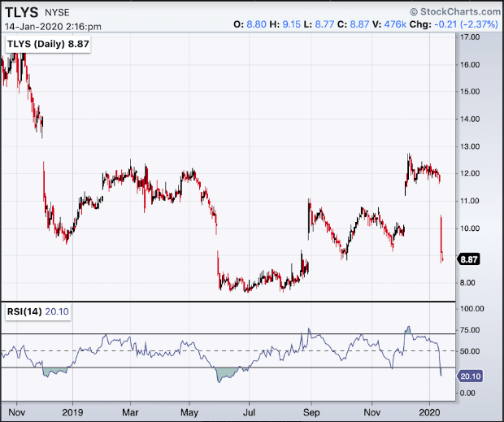Click the 11.00 price axis label

click(x=470, y=201)
